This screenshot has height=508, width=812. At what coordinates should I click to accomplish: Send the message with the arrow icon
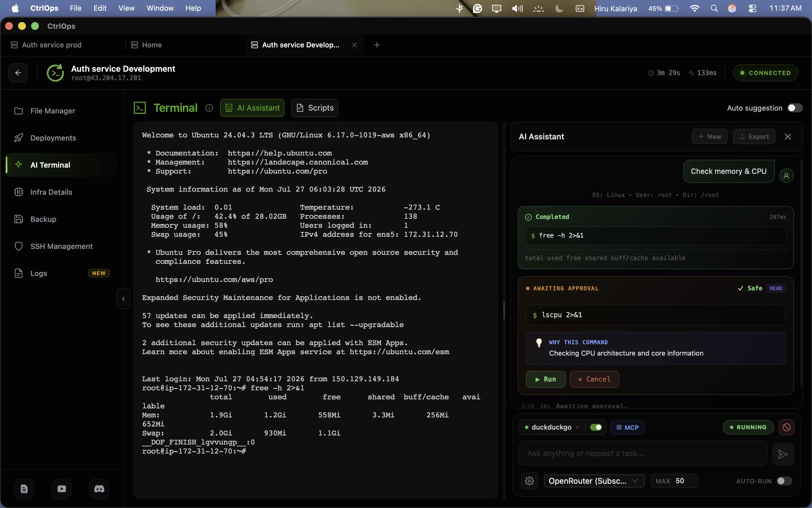coord(783,454)
